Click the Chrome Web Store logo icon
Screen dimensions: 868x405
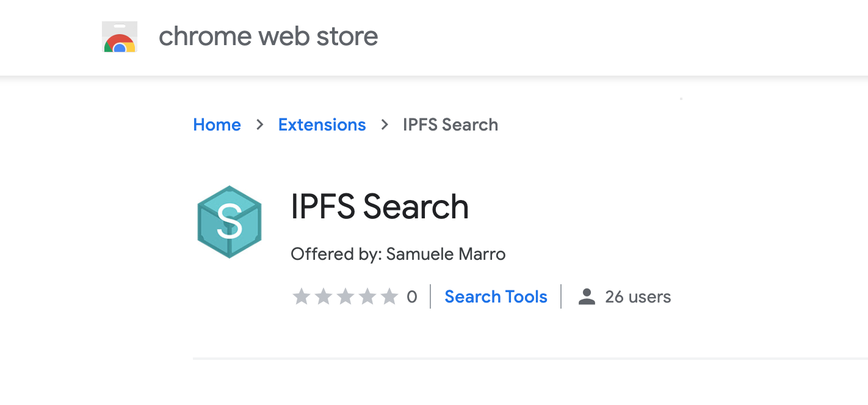120,37
